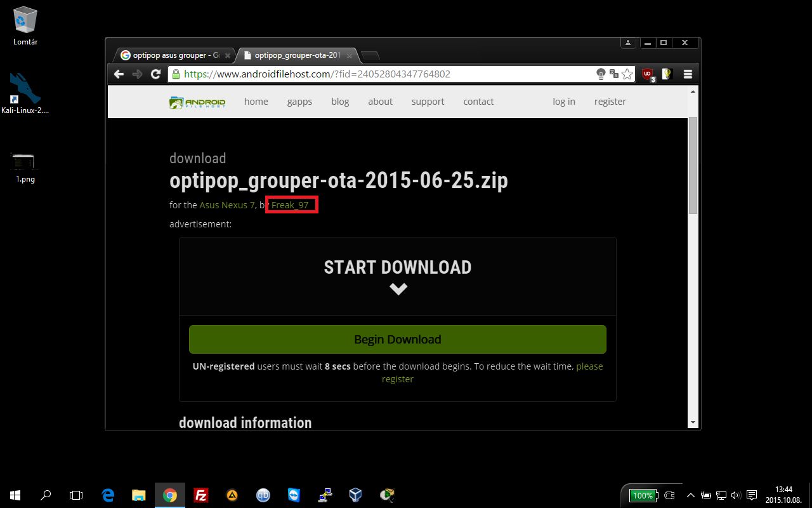The image size is (812, 508).
Task: Click the vertical scrollbar thumb
Action: (693, 165)
